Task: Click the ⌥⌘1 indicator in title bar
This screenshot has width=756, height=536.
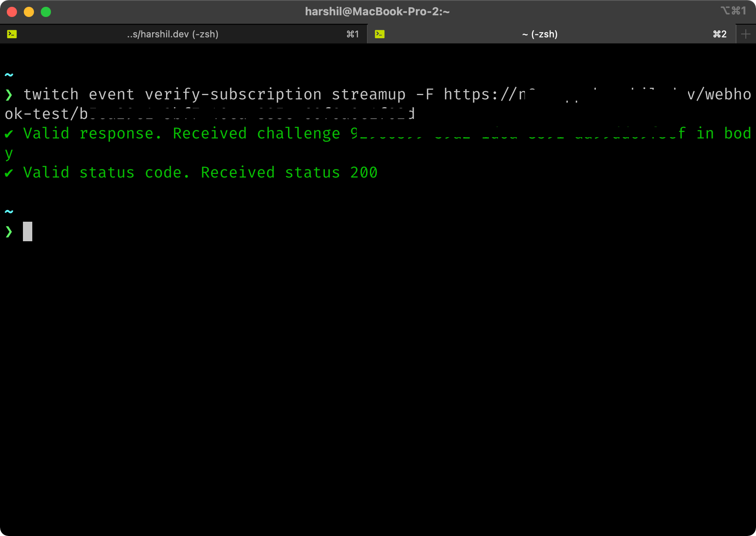Action: tap(733, 11)
